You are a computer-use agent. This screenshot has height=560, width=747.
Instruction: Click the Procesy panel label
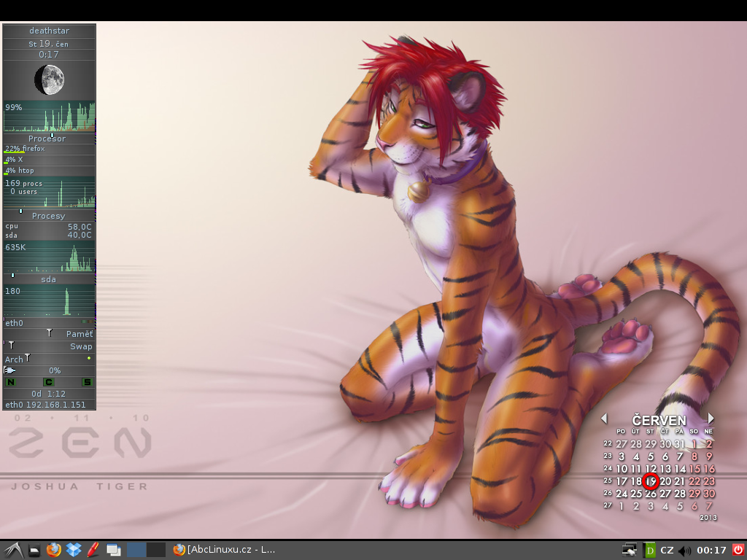tap(49, 216)
